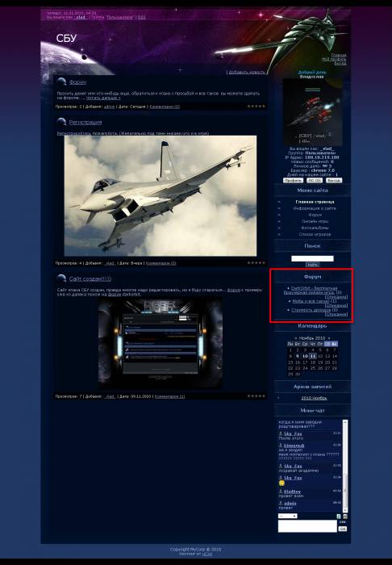
Task: Click the planet icon beside Форум news title
Action: (61, 82)
